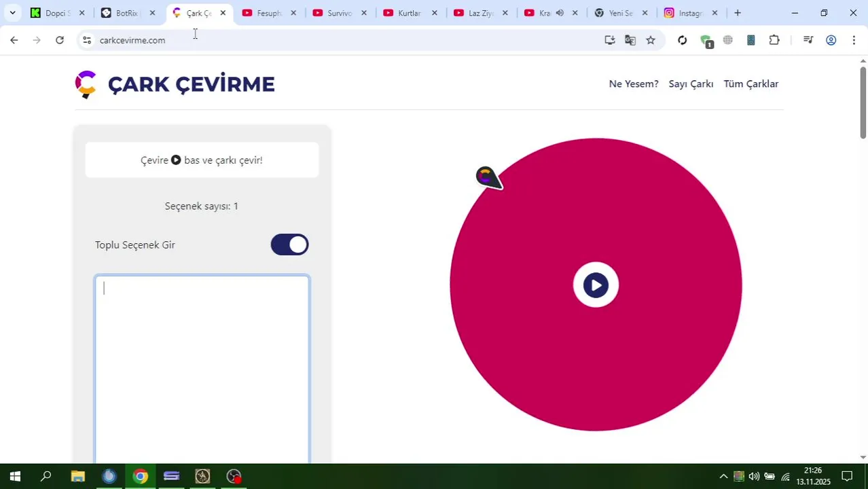Viewport: 868px width, 489px height.
Task: Reload the current page
Action: 60,40
